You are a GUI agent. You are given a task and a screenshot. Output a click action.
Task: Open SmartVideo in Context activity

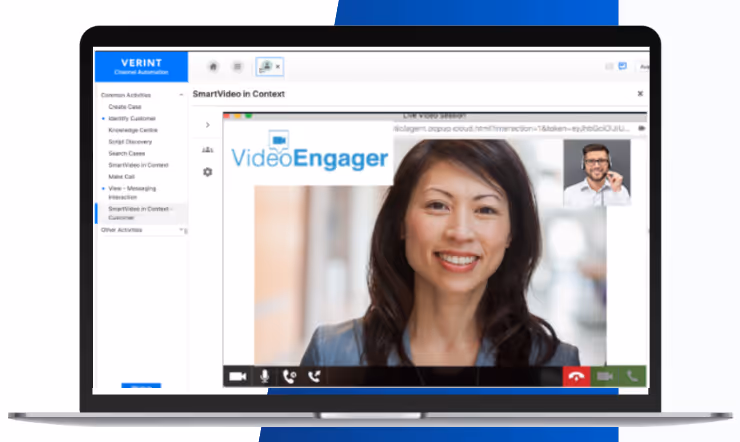point(138,165)
